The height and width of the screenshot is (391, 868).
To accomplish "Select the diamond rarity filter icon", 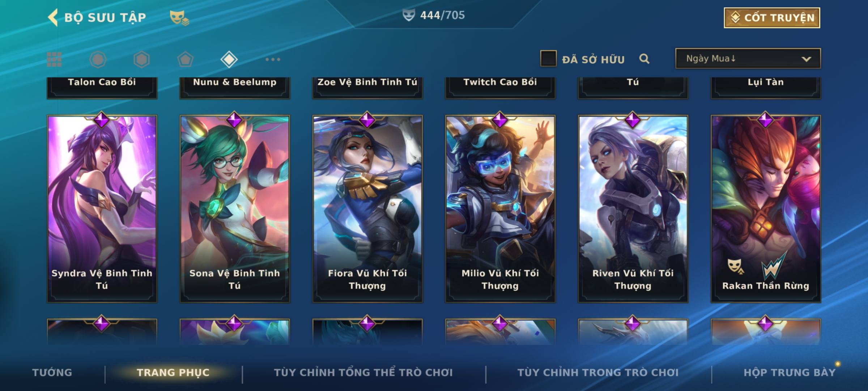I will coord(229,59).
